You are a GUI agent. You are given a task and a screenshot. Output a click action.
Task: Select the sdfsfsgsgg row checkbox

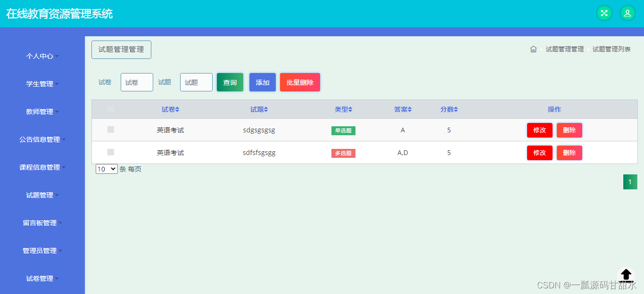[x=111, y=152]
